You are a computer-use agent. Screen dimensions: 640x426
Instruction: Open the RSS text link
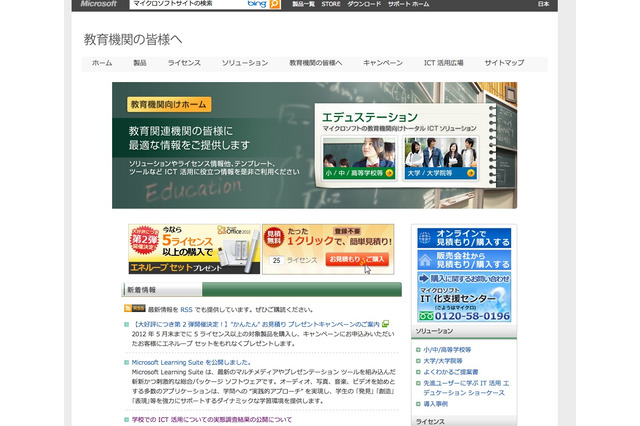(x=186, y=310)
